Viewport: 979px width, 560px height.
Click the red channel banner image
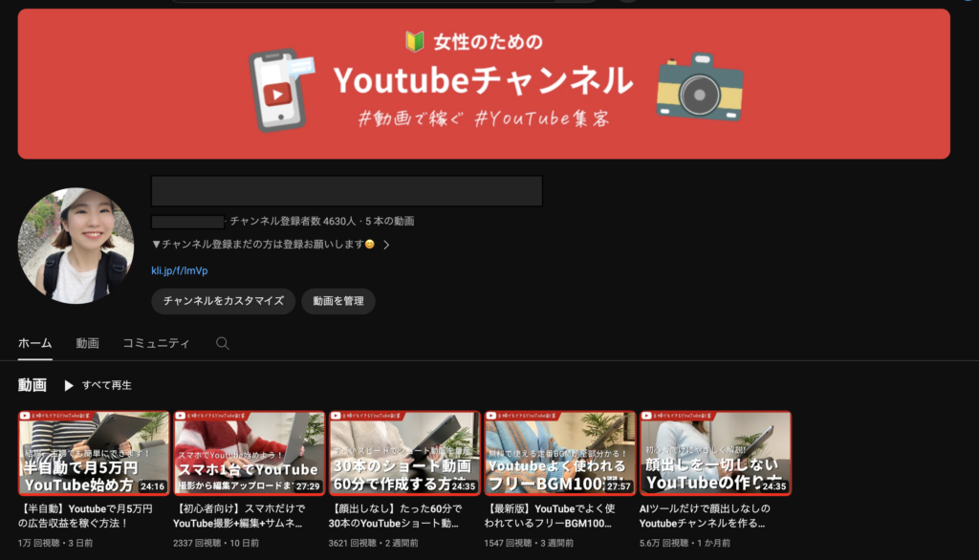click(x=484, y=84)
